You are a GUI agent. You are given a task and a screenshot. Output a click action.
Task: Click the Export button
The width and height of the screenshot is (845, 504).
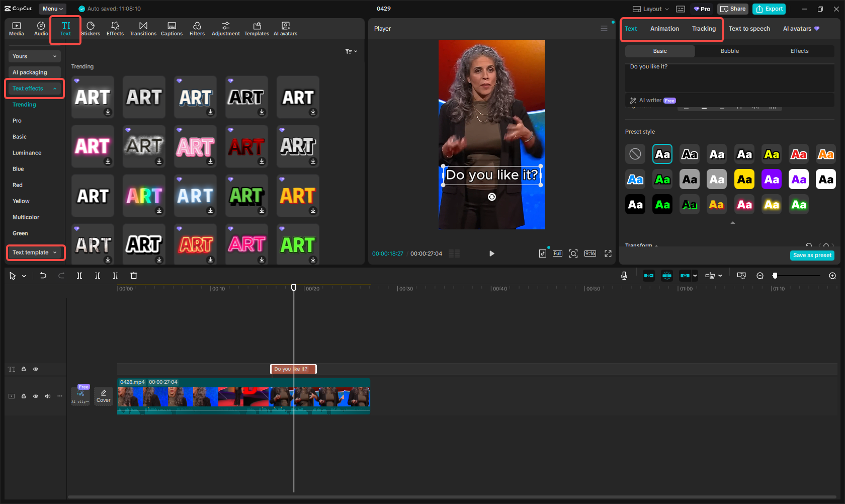[x=769, y=9]
